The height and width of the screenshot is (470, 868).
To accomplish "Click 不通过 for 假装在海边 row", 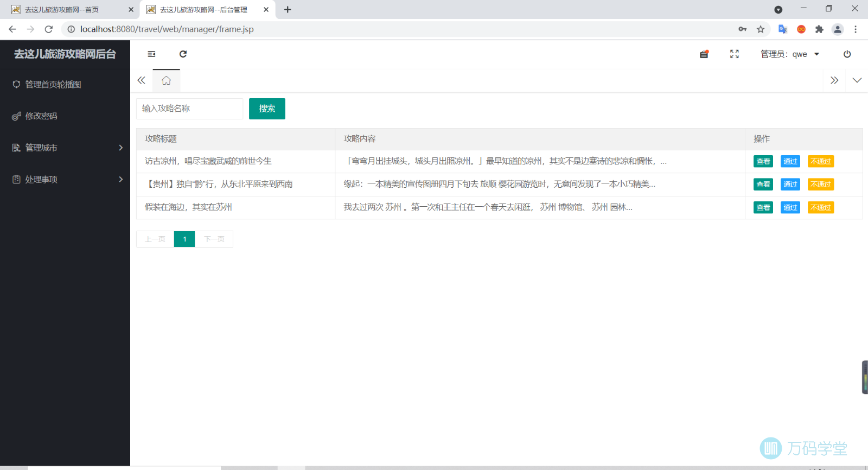I will click(821, 207).
